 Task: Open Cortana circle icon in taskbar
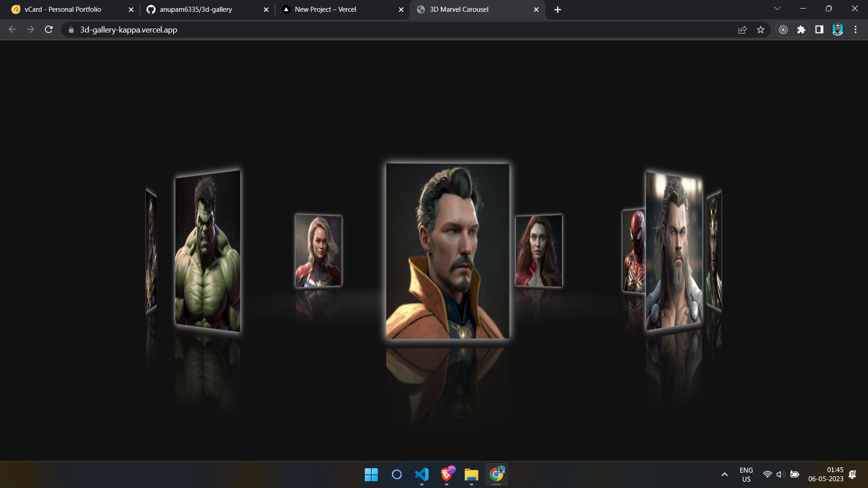click(396, 474)
